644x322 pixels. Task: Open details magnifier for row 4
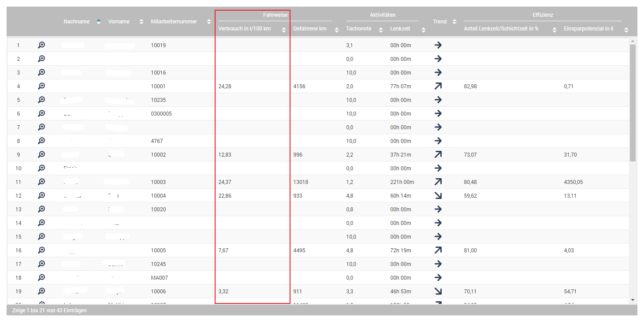[41, 86]
